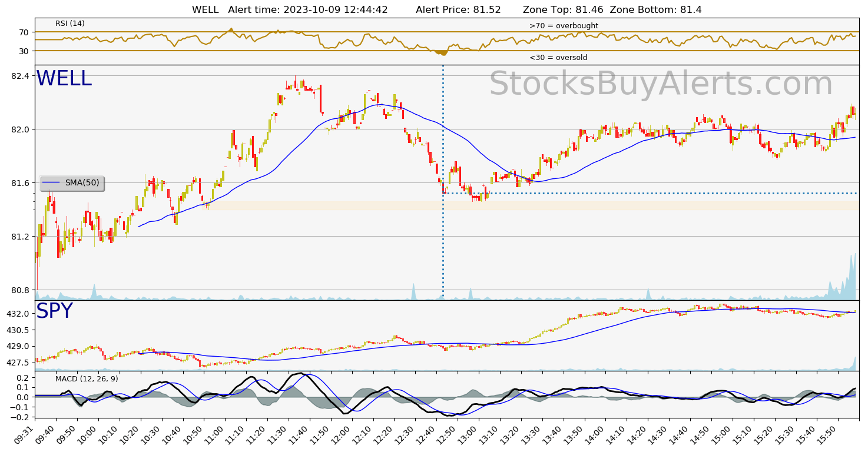Click the '<30 = oversold' annotation

[558, 58]
